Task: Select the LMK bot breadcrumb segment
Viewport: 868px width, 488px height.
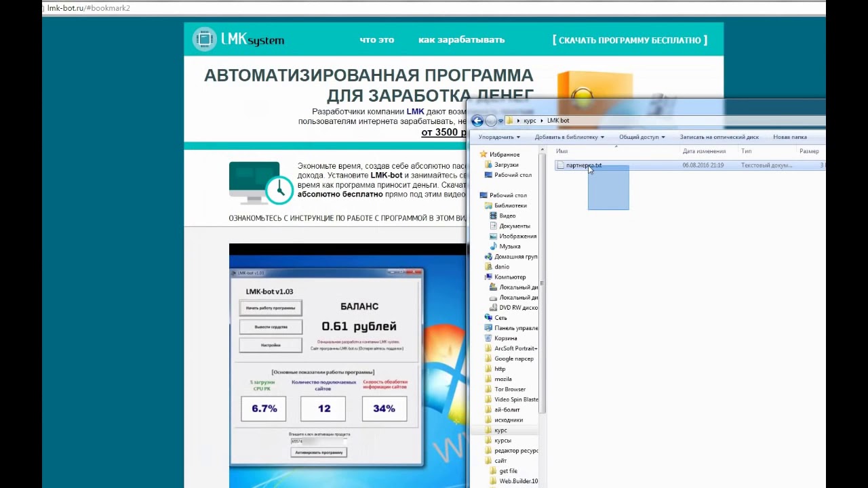Action: 558,121
